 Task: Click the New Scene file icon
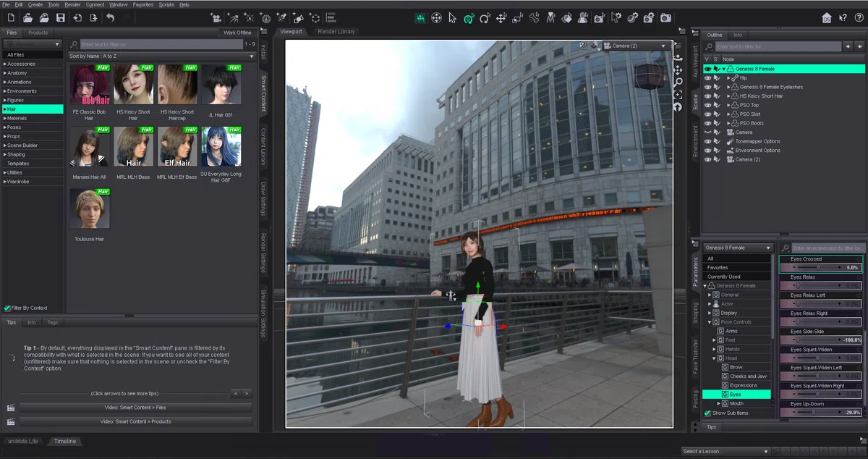point(11,17)
